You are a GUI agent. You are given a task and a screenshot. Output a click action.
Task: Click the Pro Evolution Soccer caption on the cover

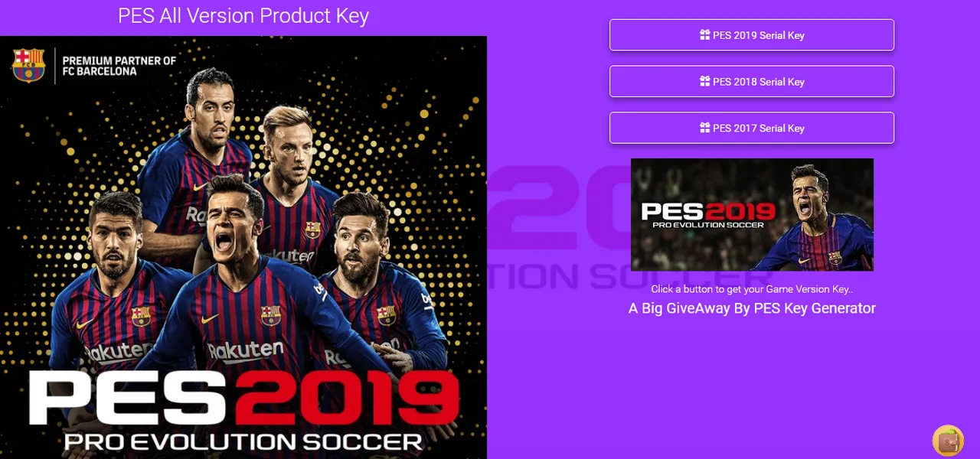pos(243,441)
